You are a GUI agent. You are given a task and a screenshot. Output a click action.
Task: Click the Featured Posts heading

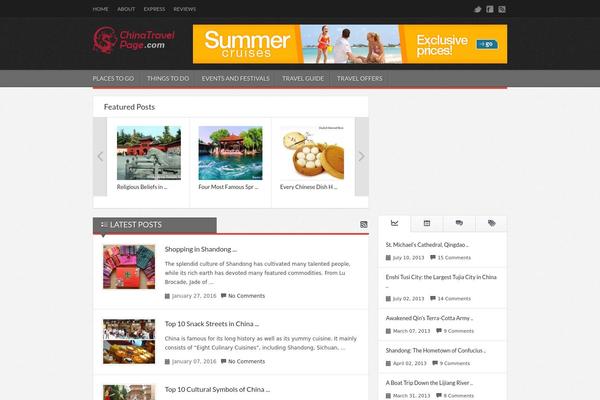pyautogui.click(x=129, y=107)
